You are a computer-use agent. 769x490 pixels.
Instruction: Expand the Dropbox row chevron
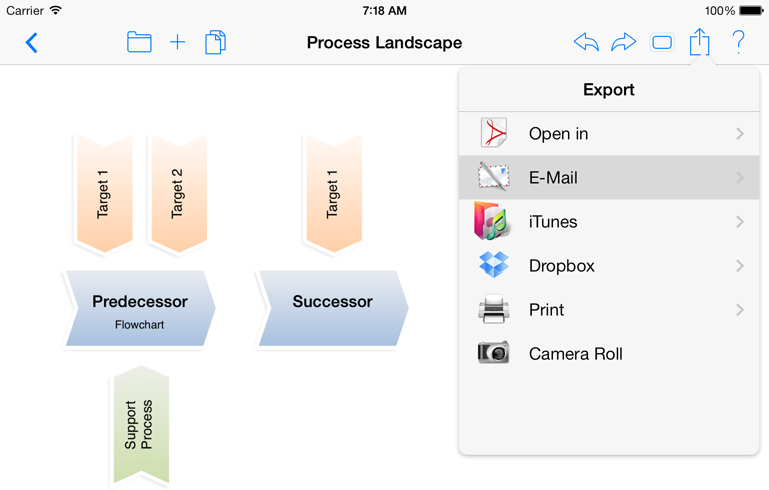click(740, 266)
